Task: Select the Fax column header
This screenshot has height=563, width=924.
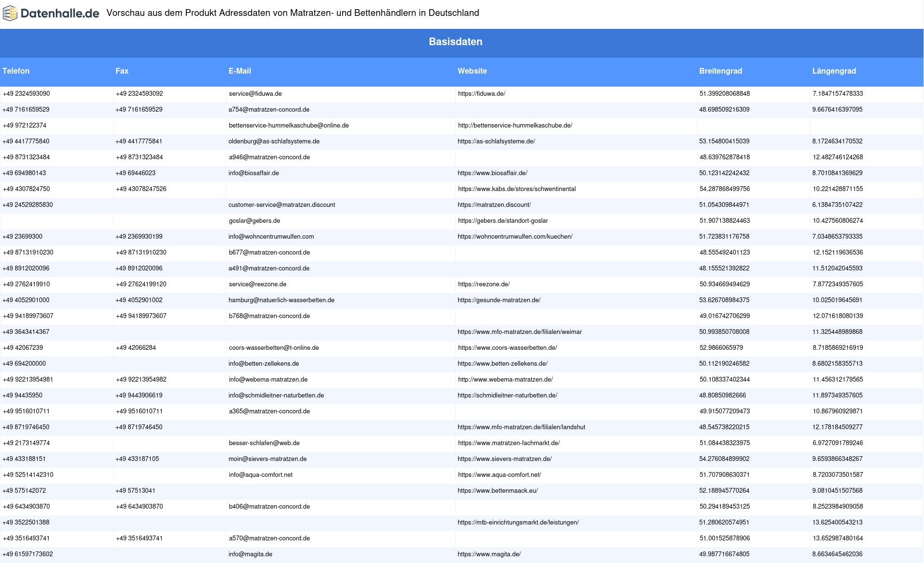Action: (122, 71)
